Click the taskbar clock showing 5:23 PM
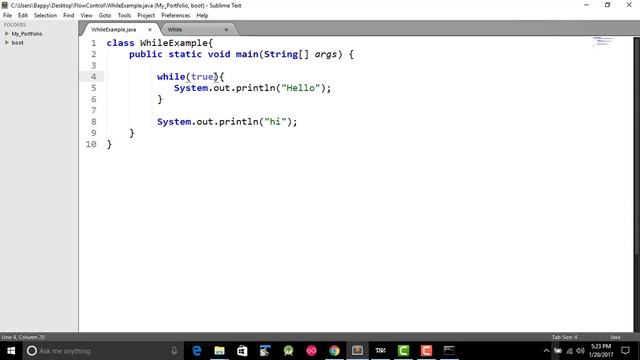640x360 pixels. (601, 351)
